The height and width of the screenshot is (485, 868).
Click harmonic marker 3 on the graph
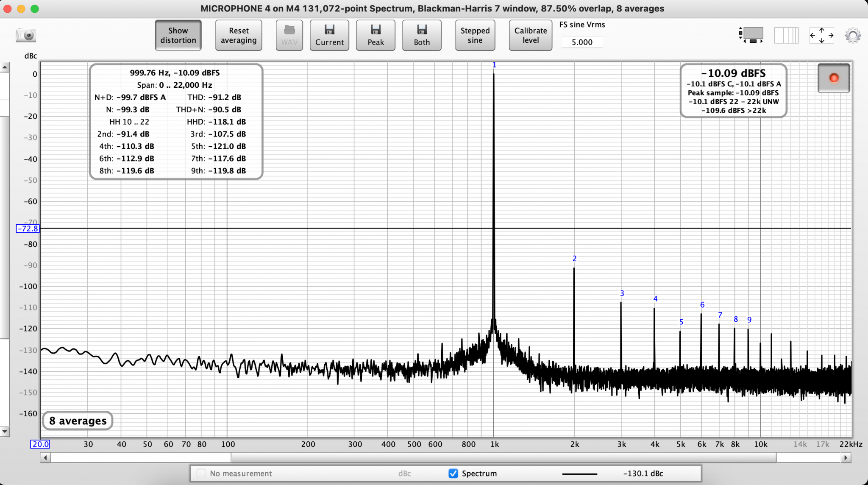[x=622, y=293]
